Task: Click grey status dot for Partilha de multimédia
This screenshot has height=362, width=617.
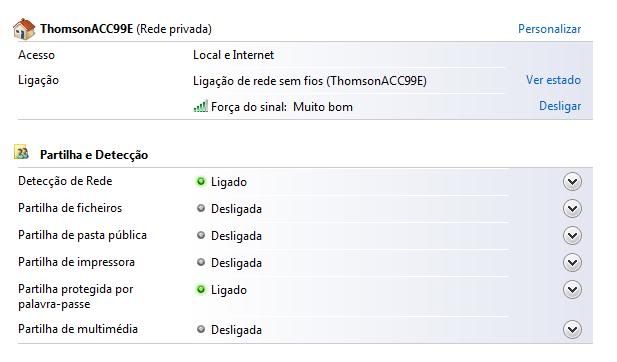Action: pos(201,329)
